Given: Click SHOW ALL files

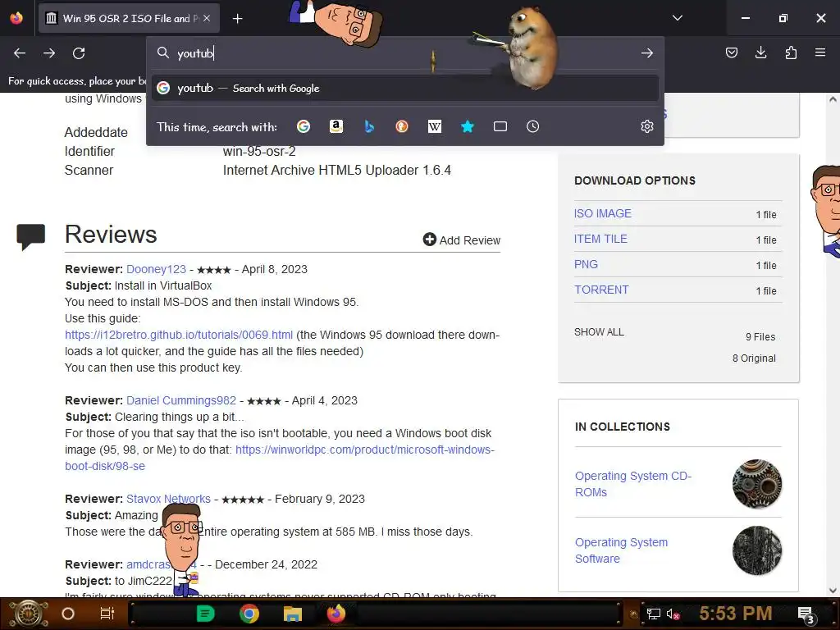Looking at the screenshot, I should click(599, 332).
